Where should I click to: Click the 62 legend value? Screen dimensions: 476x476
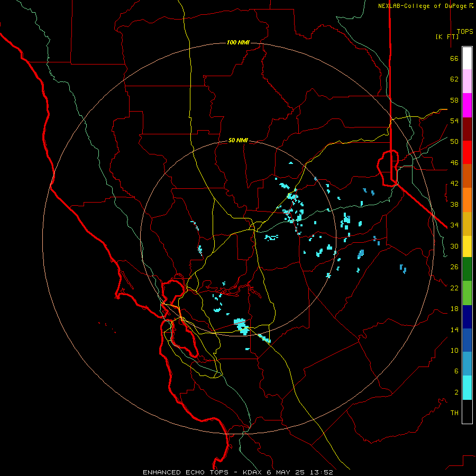pos(454,79)
